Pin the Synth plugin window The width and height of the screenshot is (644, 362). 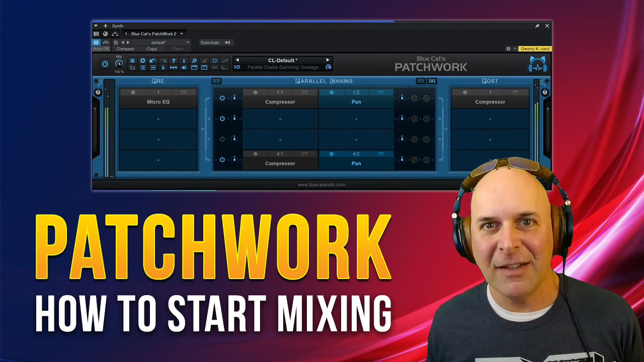pyautogui.click(x=537, y=26)
